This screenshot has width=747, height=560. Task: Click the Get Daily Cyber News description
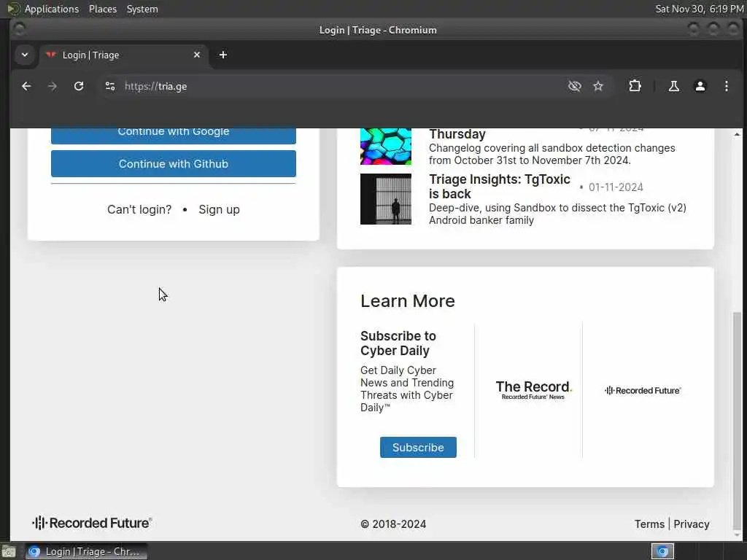(407, 389)
